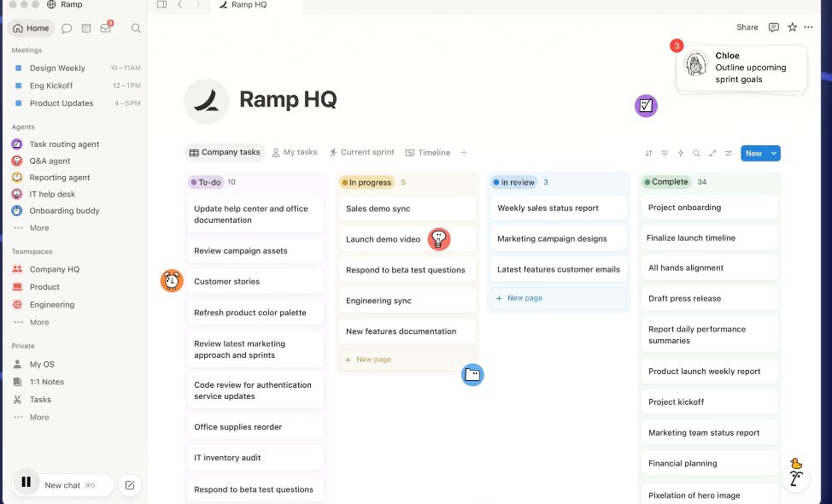Viewport: 832px width, 504px height.
Task: Toggle the sidebar panel icon in title bar
Action: (161, 4)
